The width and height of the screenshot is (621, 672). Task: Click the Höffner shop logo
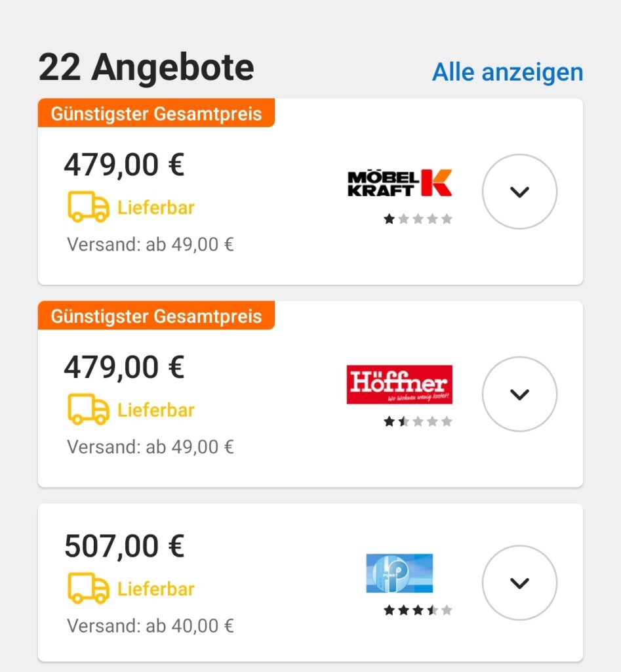pyautogui.click(x=399, y=385)
